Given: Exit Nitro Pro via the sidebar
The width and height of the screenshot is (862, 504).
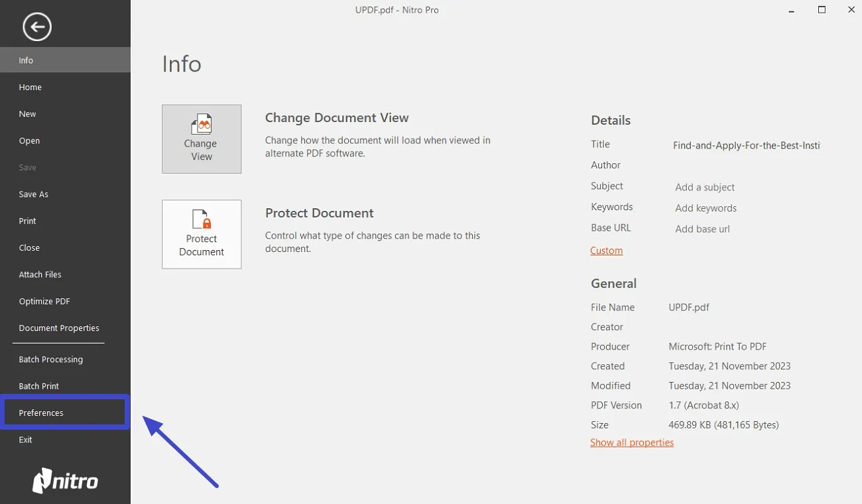Looking at the screenshot, I should pyautogui.click(x=25, y=439).
